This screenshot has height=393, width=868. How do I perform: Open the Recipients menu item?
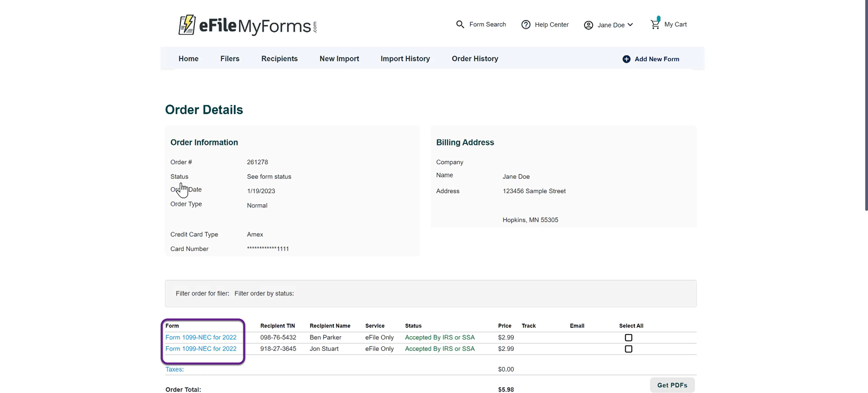[279, 58]
